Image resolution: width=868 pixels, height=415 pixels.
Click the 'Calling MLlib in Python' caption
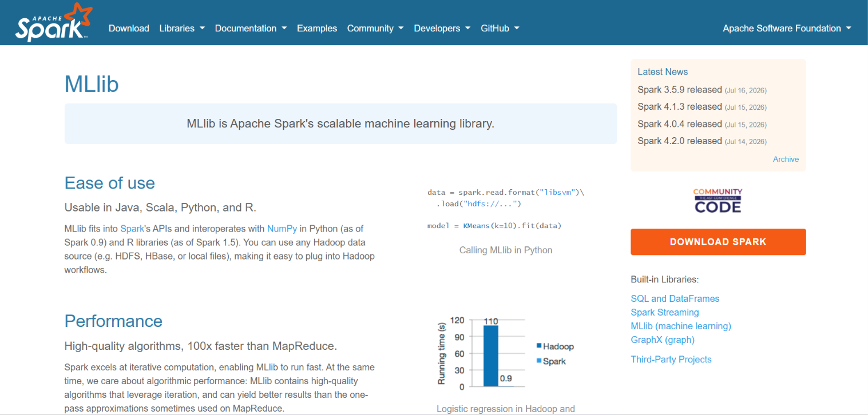point(506,250)
